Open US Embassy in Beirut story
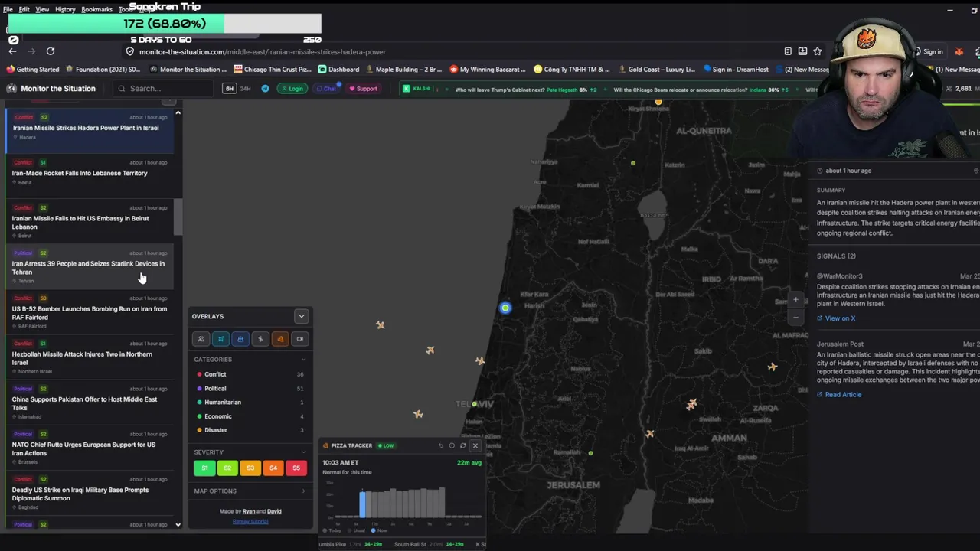The image size is (980, 551). tap(90, 222)
